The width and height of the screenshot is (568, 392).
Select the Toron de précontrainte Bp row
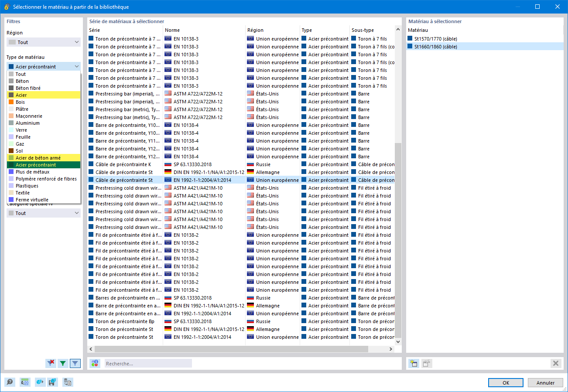point(241,321)
